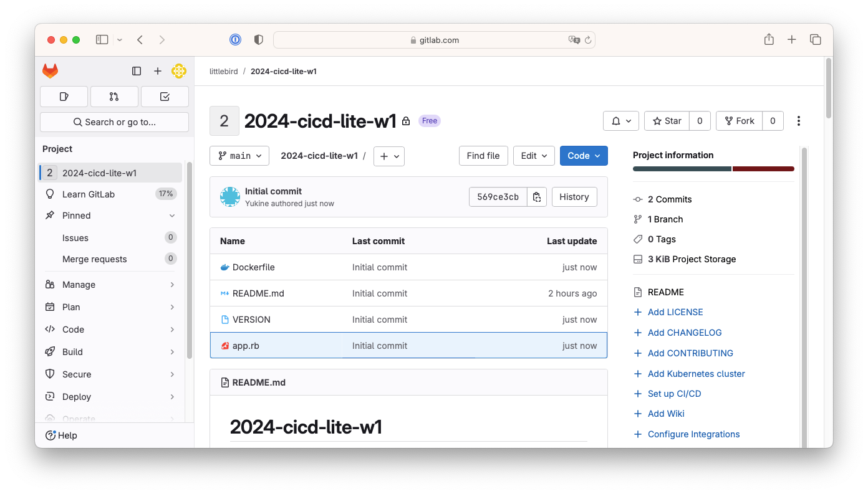Open README.md file in table
Screen dimensions: 868x494
pos(258,293)
